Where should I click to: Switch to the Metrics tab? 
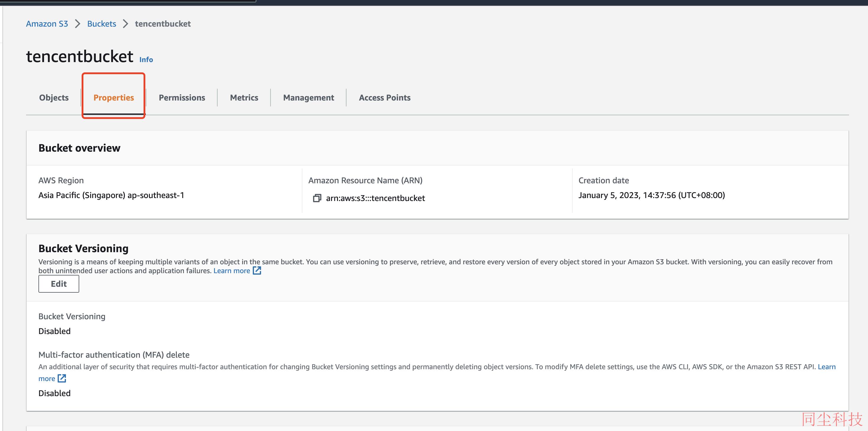click(244, 98)
